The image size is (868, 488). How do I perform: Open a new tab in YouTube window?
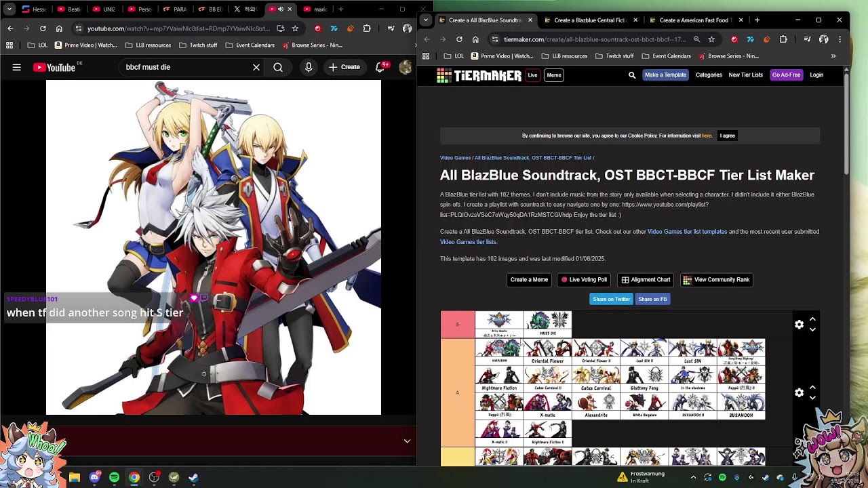pos(340,9)
